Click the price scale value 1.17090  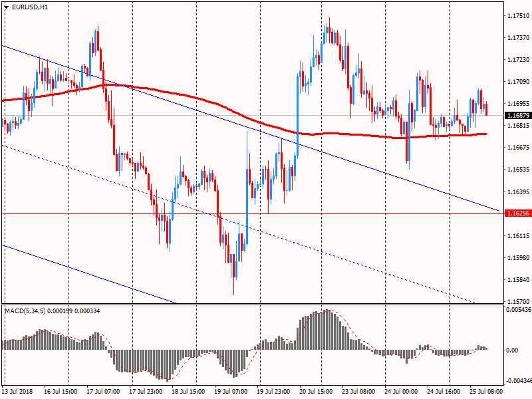[x=518, y=81]
